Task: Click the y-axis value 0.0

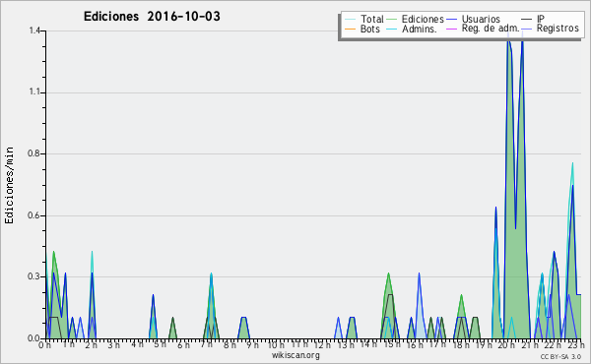Action: coord(33,338)
